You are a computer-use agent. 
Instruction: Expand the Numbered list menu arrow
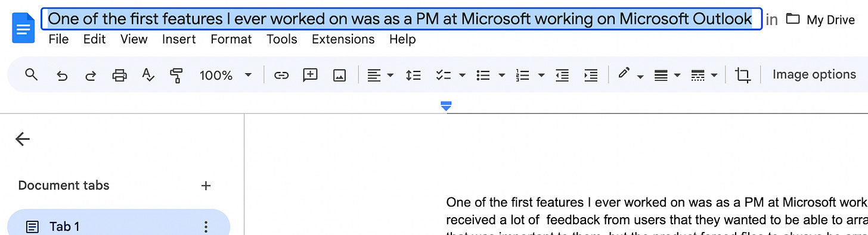click(541, 76)
